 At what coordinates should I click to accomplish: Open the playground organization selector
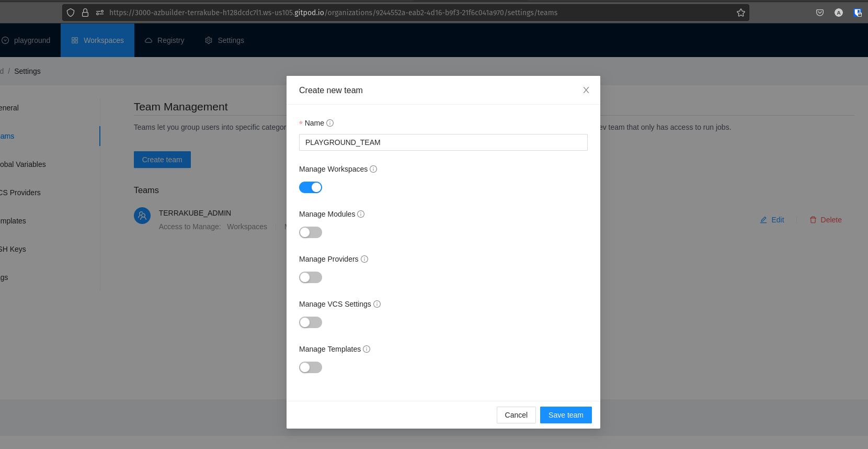pos(26,40)
